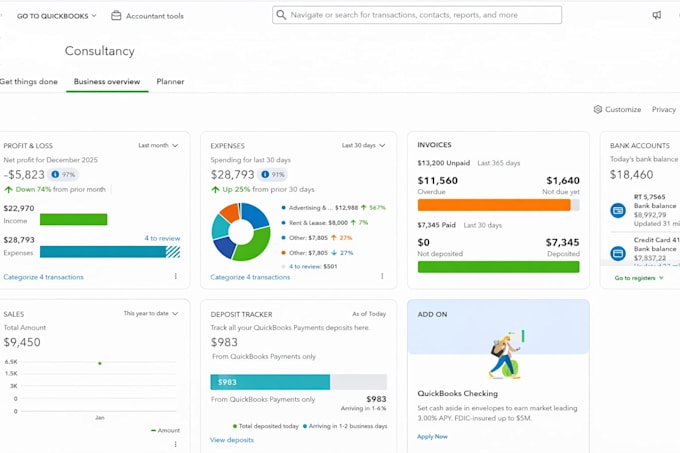Image resolution: width=680 pixels, height=453 pixels.
Task: Click the 97% info badge in Profit & Loss
Action: (63, 175)
